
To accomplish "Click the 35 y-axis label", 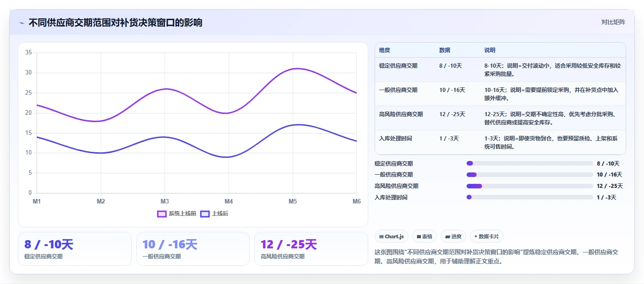I will click(28, 53).
